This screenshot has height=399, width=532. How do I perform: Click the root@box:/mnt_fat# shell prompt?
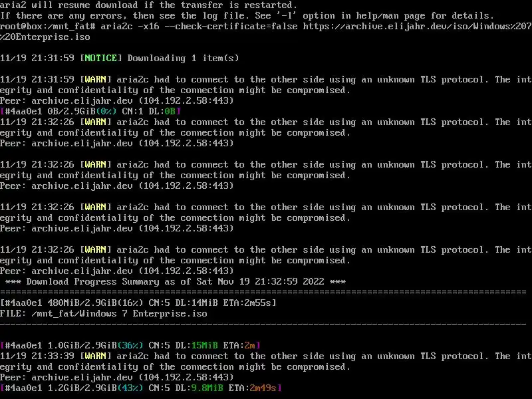coord(47,27)
